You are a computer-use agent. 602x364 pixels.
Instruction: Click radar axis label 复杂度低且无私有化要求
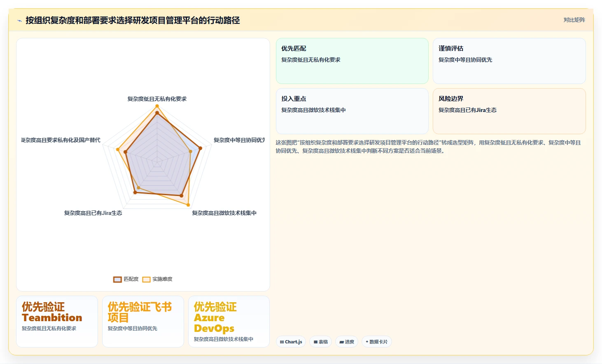157,99
